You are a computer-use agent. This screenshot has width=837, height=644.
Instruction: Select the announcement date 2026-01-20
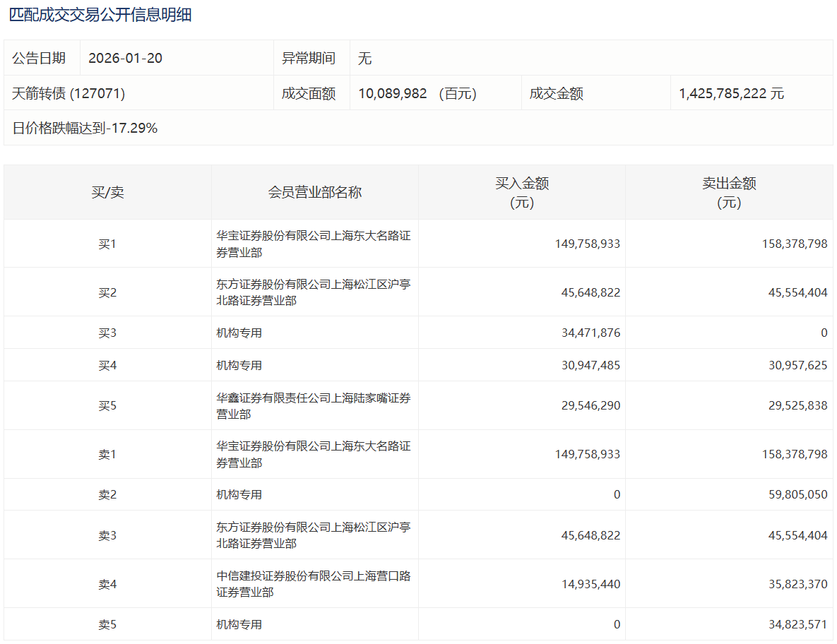125,58
